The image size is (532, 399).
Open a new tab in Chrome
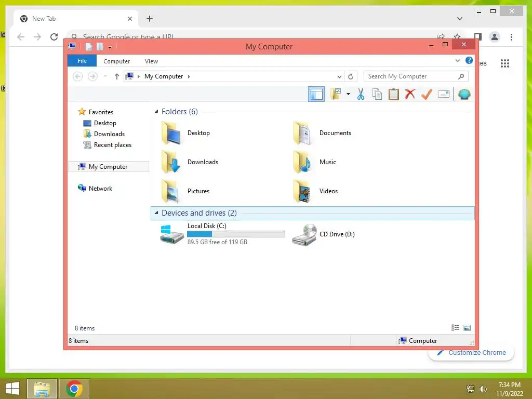click(x=150, y=19)
